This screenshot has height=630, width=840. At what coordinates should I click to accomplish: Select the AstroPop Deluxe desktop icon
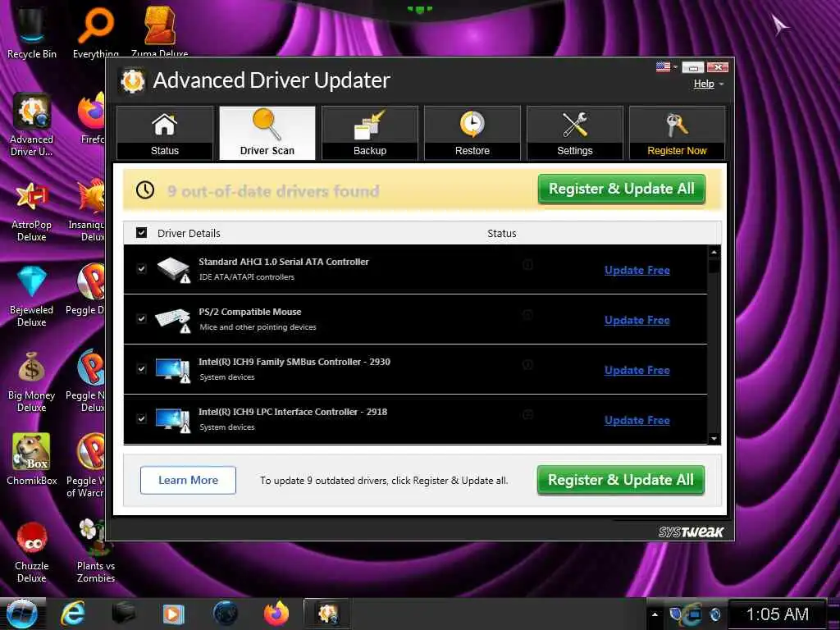pyautogui.click(x=32, y=211)
